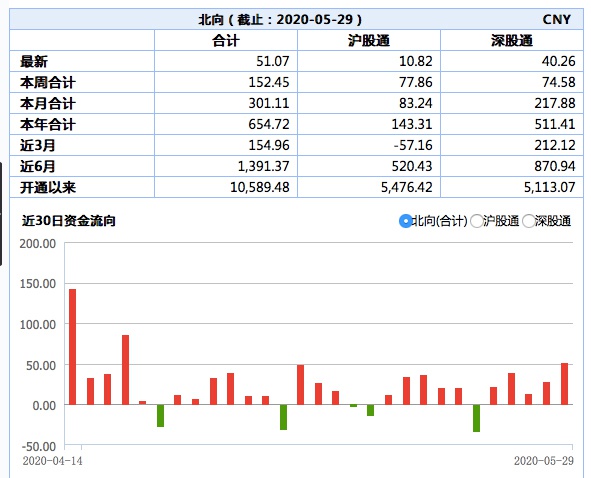This screenshot has width=591, height=478.
Task: Click the tallest red bar at 2020-04-14
Action: (72, 347)
